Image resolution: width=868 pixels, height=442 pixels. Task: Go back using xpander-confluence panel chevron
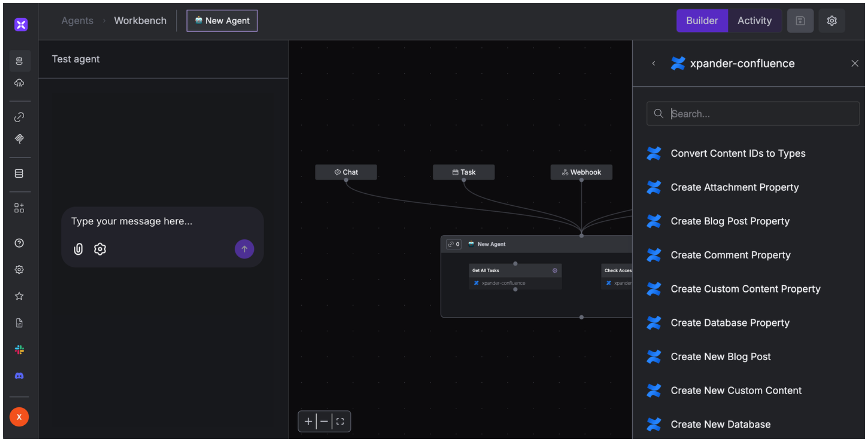click(654, 63)
